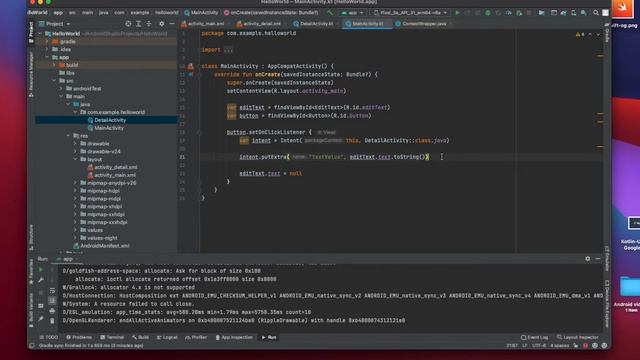Click read-only lock icon in status bar
This screenshot has width=640, height=360.
(x=576, y=345)
